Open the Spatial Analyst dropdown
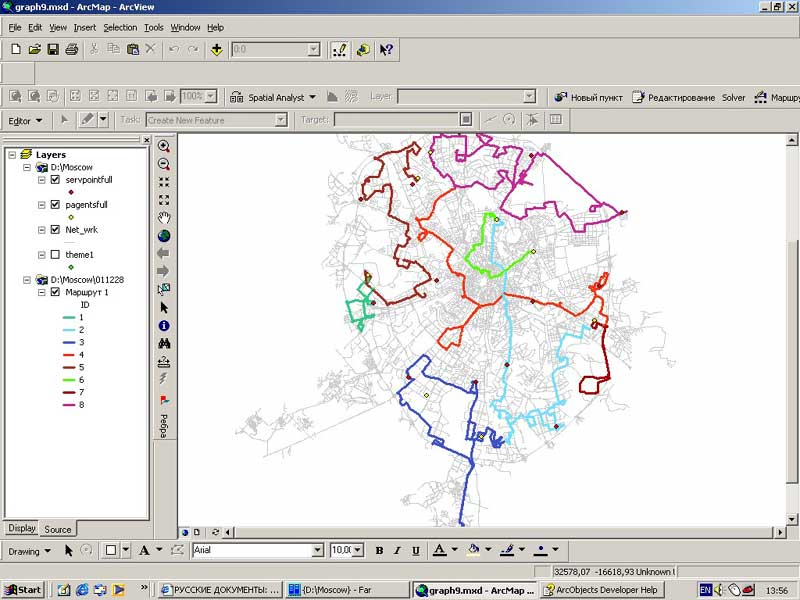 point(273,97)
